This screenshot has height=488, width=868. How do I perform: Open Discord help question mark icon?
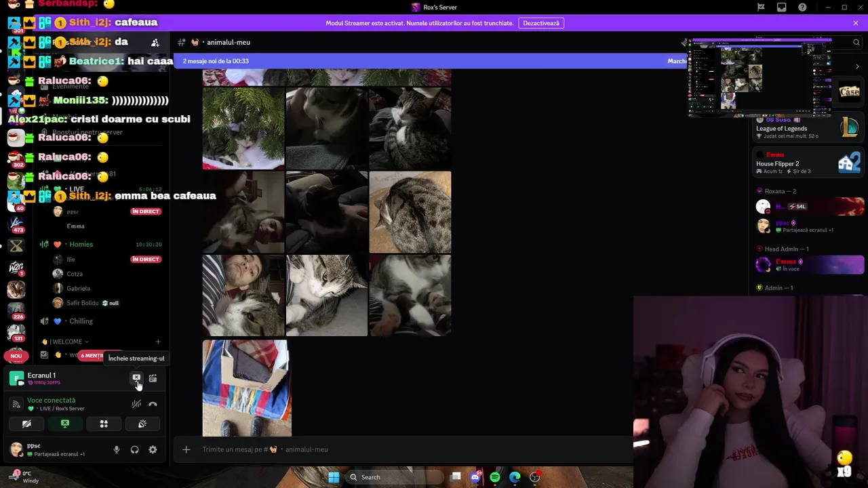(x=802, y=7)
